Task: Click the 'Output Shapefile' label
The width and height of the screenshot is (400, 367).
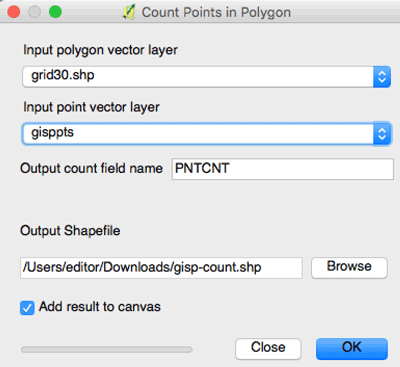Action: [x=70, y=231]
